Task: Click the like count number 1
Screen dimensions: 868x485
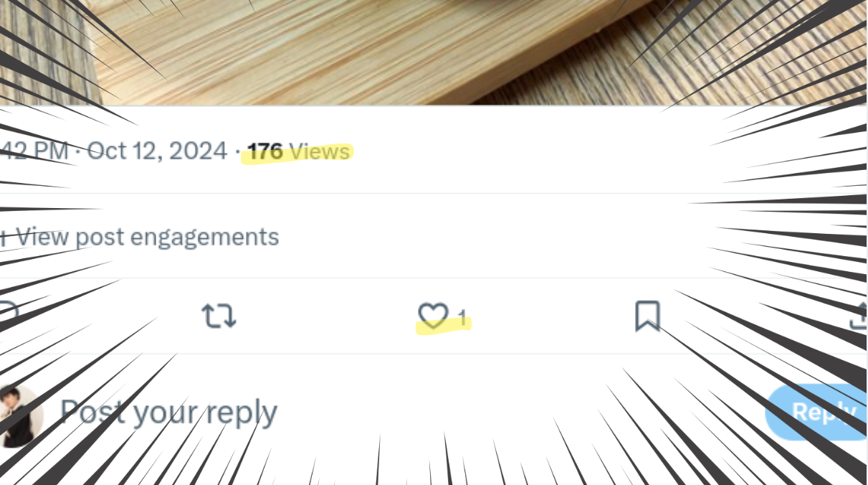Action: coord(462,317)
